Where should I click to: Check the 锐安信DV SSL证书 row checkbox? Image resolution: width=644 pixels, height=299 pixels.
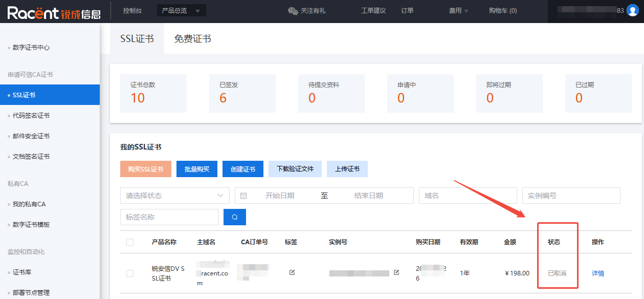(130, 273)
